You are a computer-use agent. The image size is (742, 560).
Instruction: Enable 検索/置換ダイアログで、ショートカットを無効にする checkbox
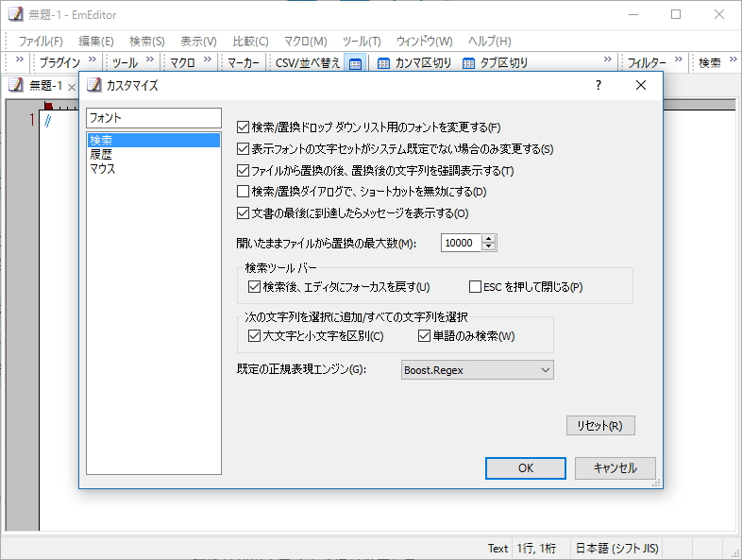click(x=243, y=192)
